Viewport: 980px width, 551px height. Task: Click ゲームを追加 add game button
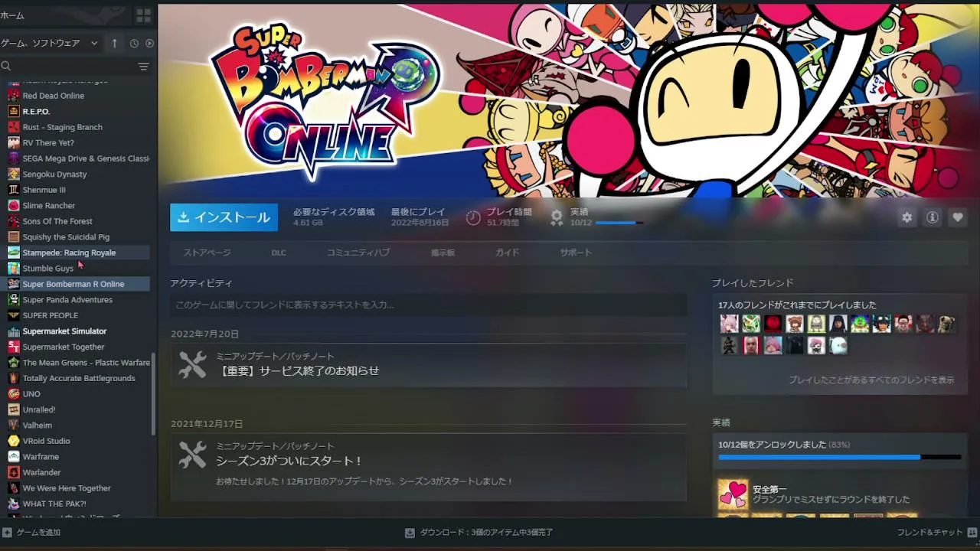(x=31, y=533)
